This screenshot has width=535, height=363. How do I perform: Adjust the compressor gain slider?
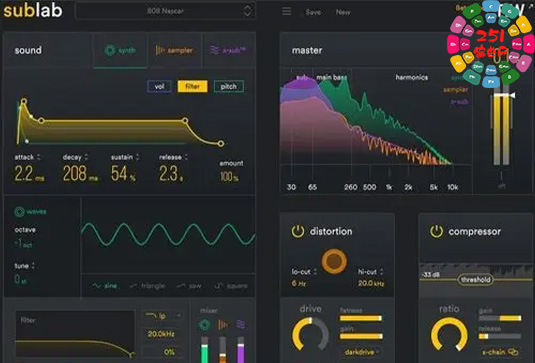(500, 318)
